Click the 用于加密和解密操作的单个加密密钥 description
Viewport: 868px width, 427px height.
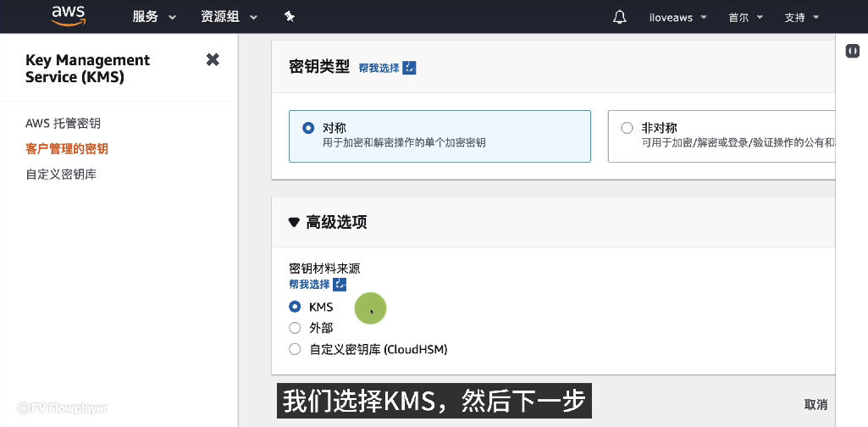click(x=404, y=142)
